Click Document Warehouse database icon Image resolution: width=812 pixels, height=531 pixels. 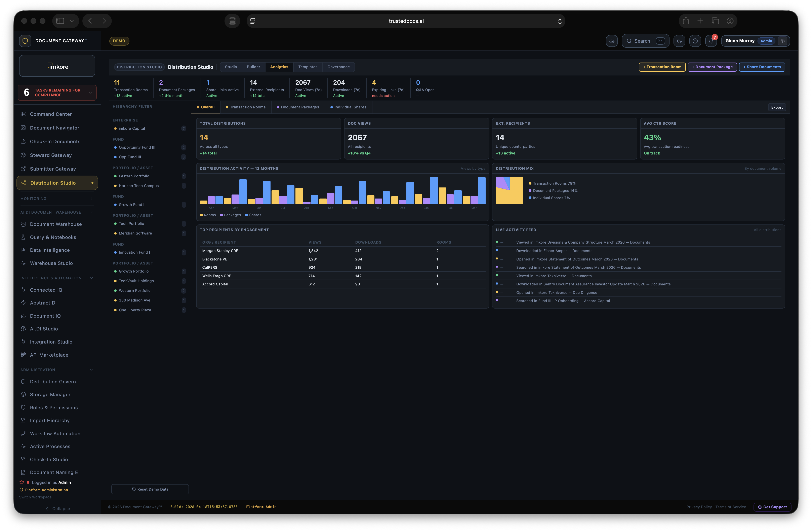[23, 224]
